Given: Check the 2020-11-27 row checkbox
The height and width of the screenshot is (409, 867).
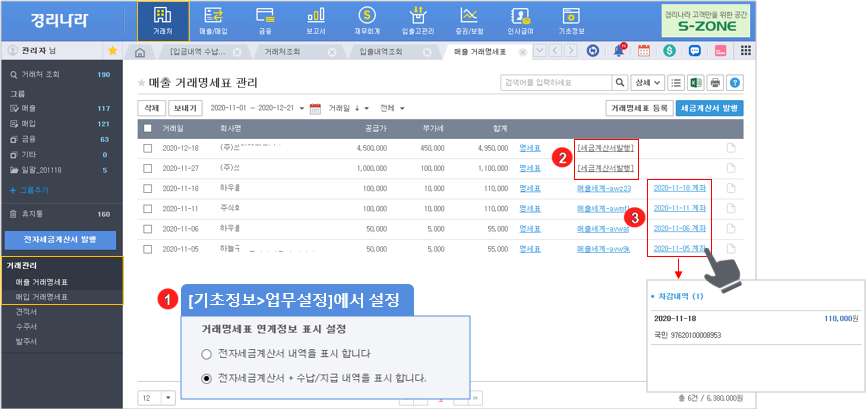Looking at the screenshot, I should (x=148, y=168).
